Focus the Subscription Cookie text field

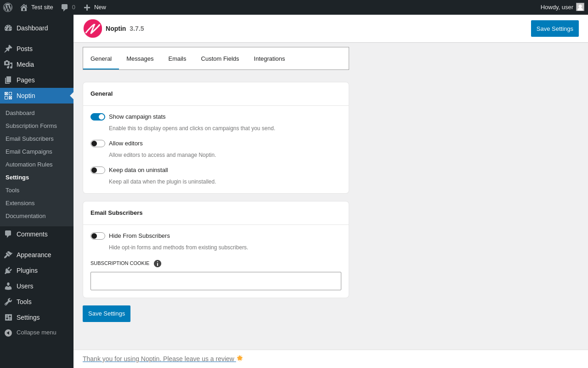pos(216,281)
